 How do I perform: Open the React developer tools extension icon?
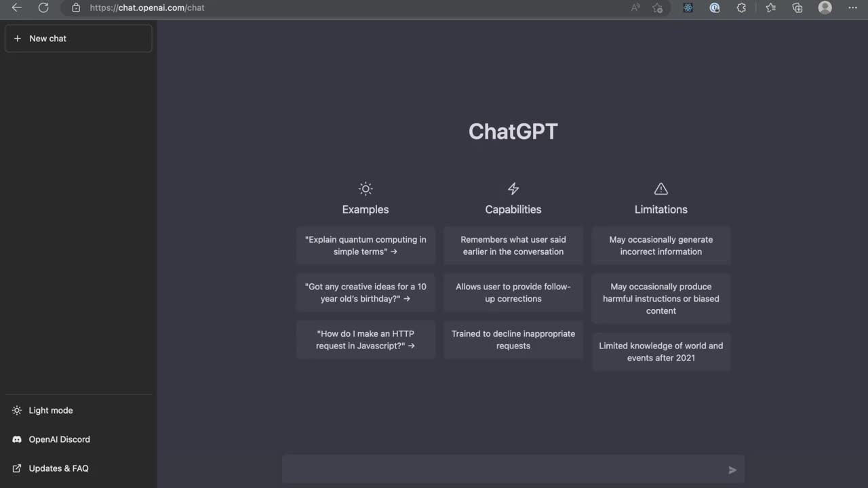[688, 7]
